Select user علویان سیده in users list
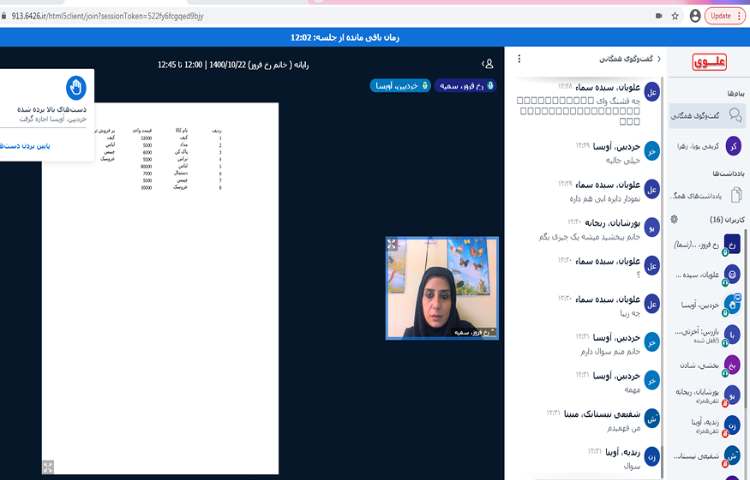The width and height of the screenshot is (750, 480). coord(707,274)
